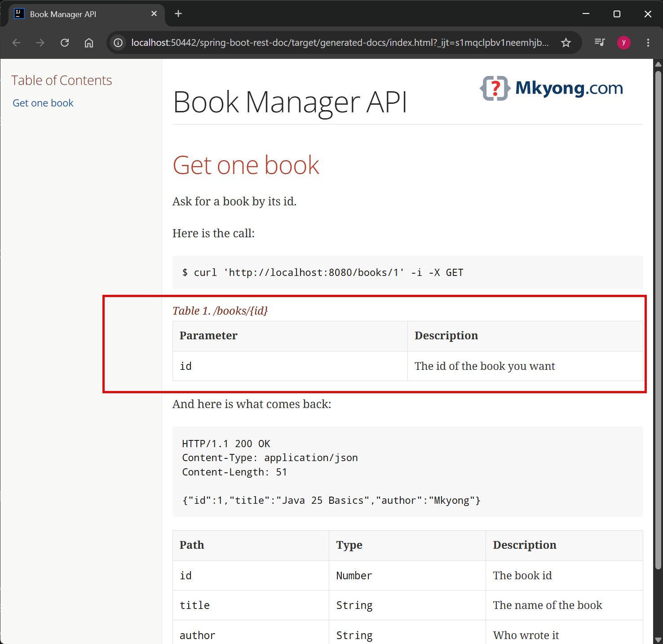Click the Table 1. /books/{id} caption
The height and width of the screenshot is (644, 663).
(220, 311)
